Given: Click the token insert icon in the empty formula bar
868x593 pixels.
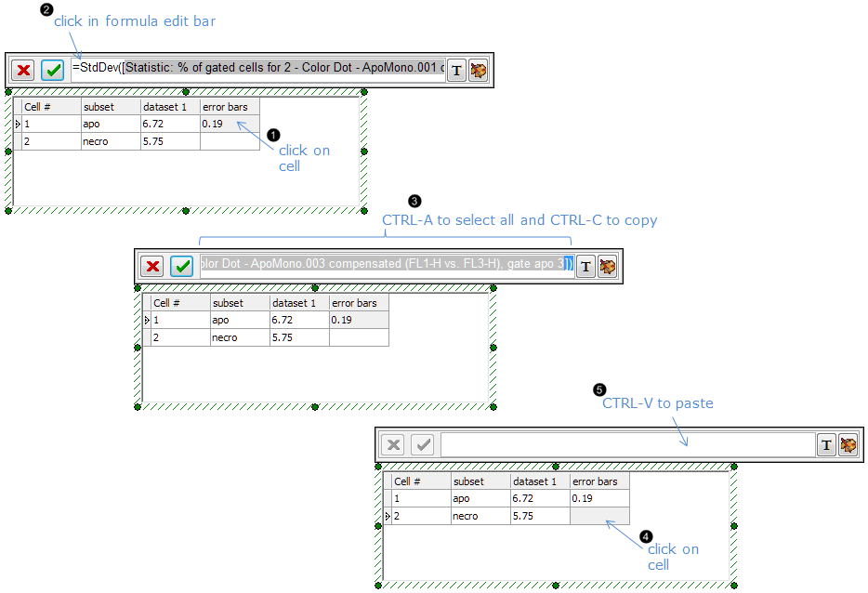Looking at the screenshot, I should tap(848, 445).
